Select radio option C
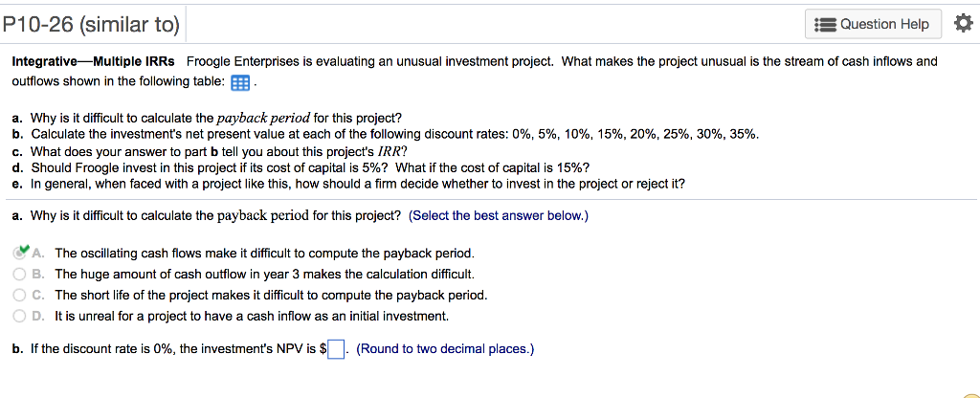 (19, 295)
